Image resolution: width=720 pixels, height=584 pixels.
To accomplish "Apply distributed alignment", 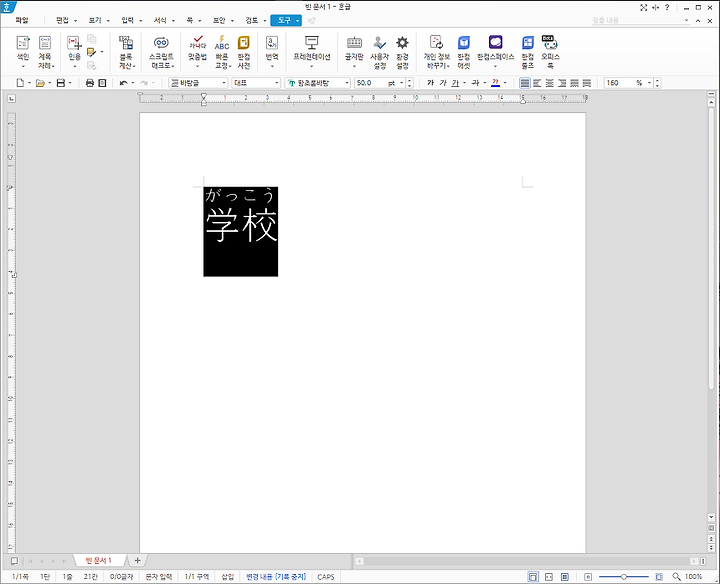I will click(x=574, y=83).
